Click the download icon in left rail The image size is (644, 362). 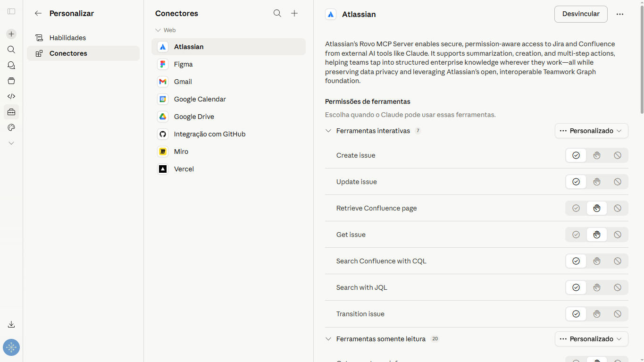[11, 324]
